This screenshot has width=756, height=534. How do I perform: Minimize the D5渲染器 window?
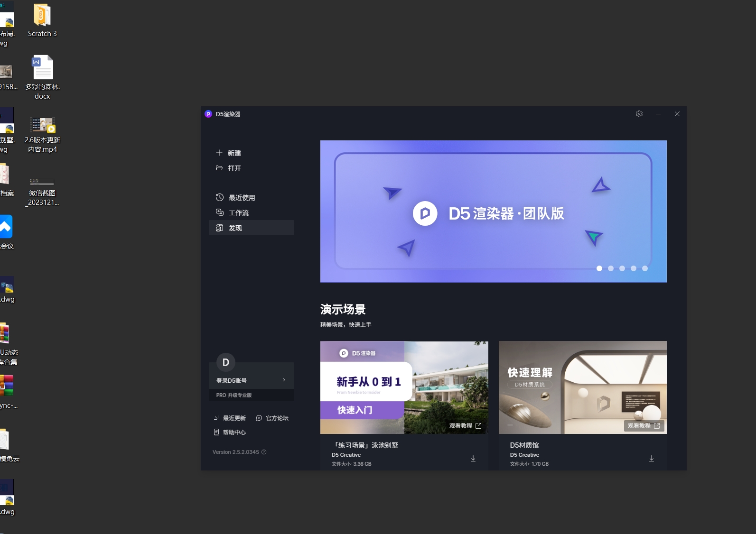point(658,114)
